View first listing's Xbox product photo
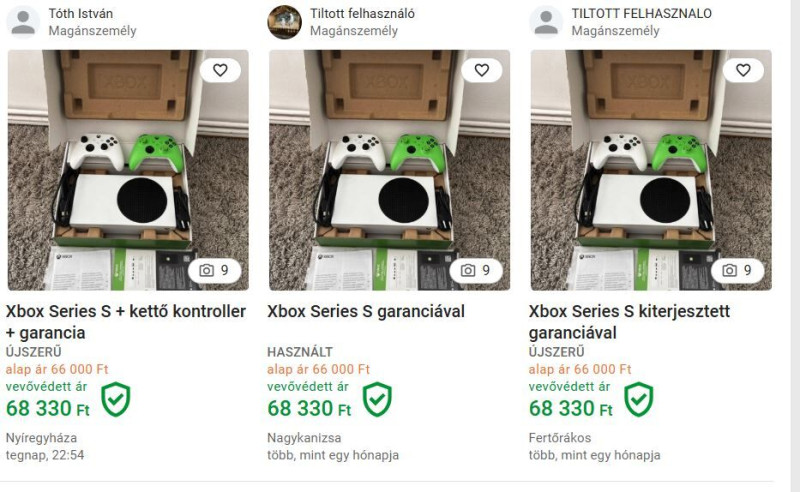Viewport: 800px width, 492px height. (x=128, y=170)
